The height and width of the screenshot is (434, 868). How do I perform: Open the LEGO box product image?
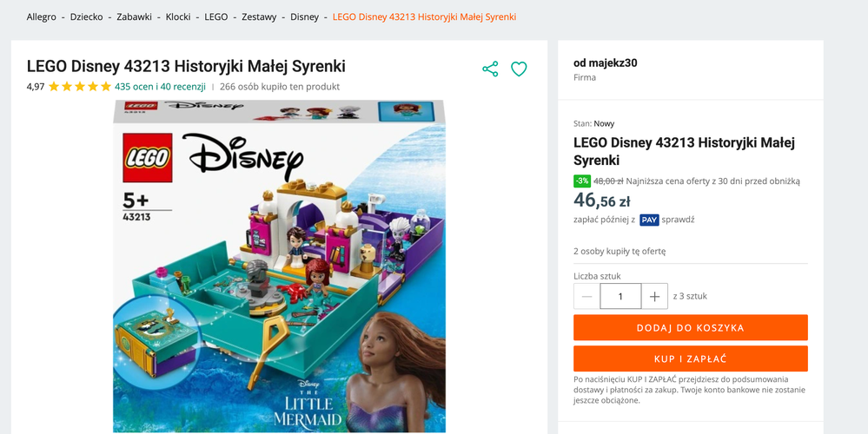pos(279,266)
